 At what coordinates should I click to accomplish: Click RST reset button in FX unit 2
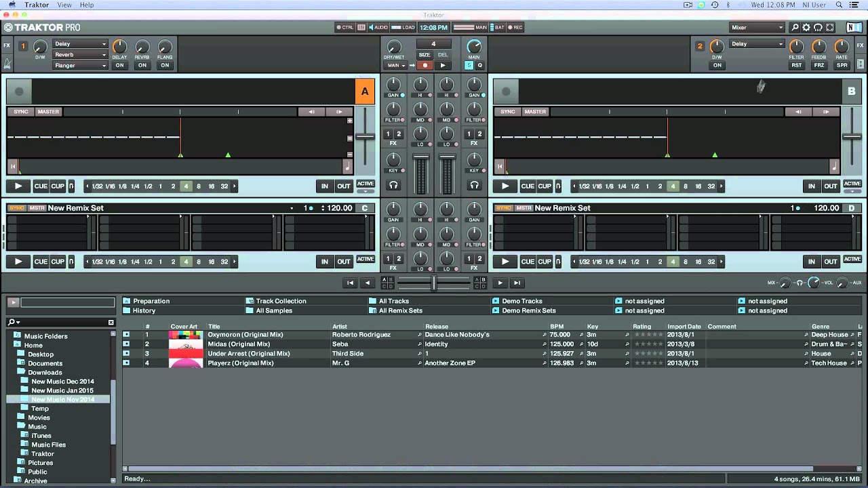(797, 66)
